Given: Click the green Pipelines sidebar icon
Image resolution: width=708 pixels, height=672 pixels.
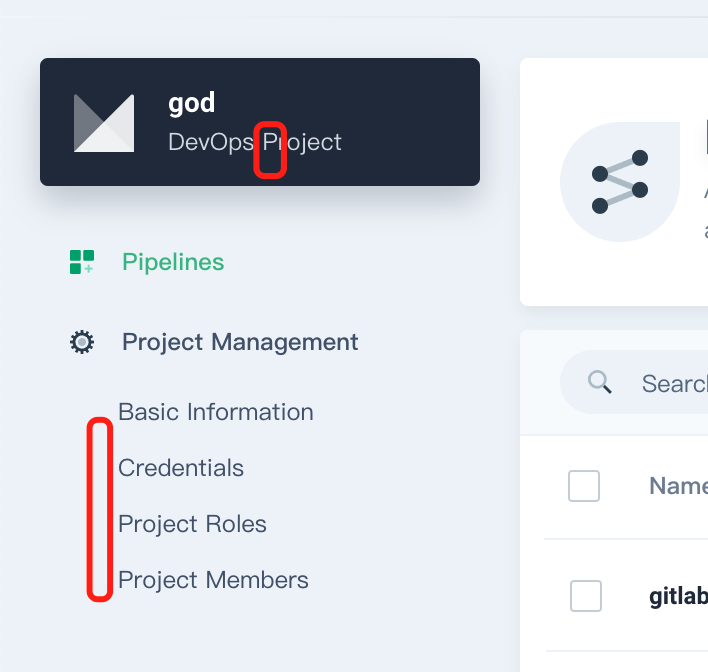Looking at the screenshot, I should [82, 262].
